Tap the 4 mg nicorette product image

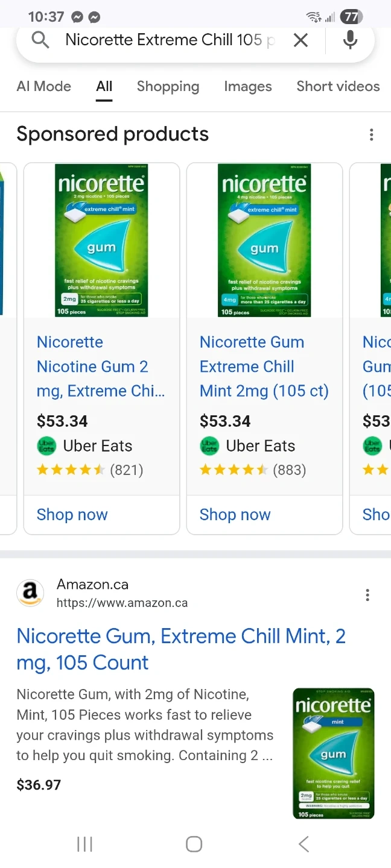[264, 241]
